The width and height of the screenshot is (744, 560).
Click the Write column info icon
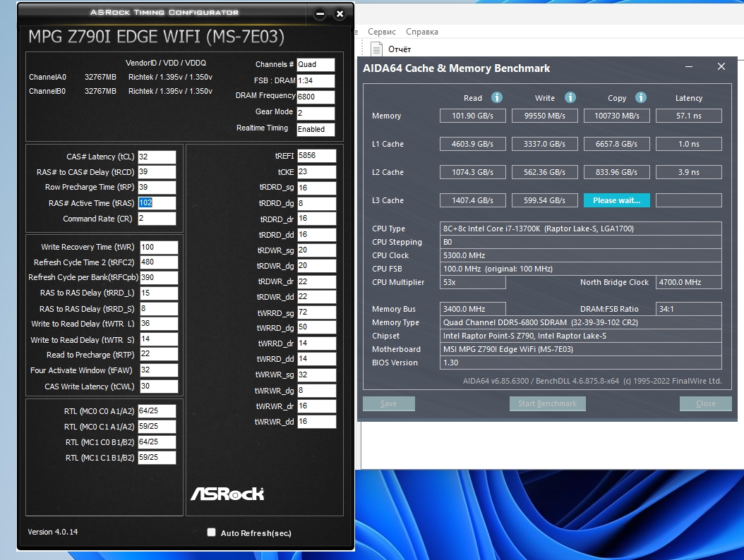(x=570, y=97)
